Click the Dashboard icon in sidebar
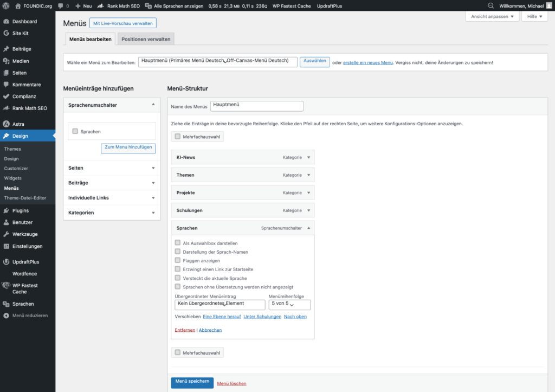 tap(6, 22)
